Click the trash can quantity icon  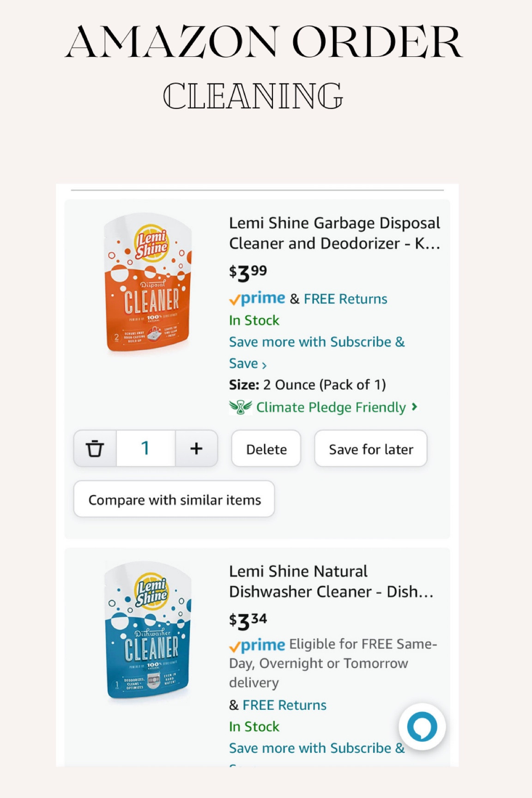(x=95, y=448)
